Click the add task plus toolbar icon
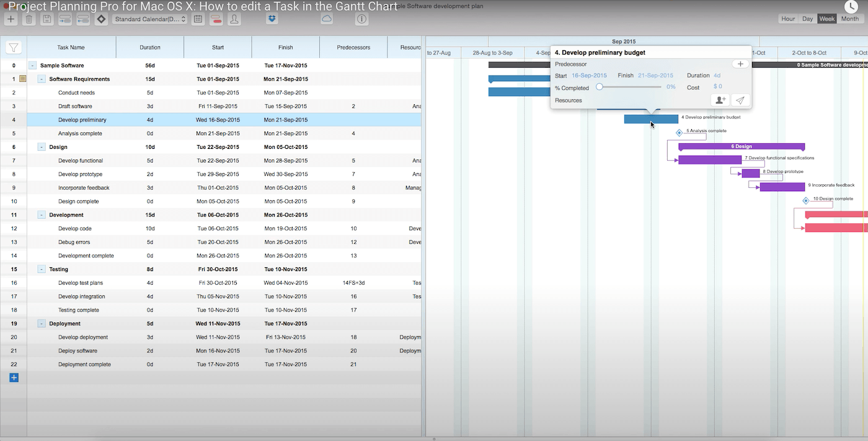The height and width of the screenshot is (441, 868). pos(11,19)
